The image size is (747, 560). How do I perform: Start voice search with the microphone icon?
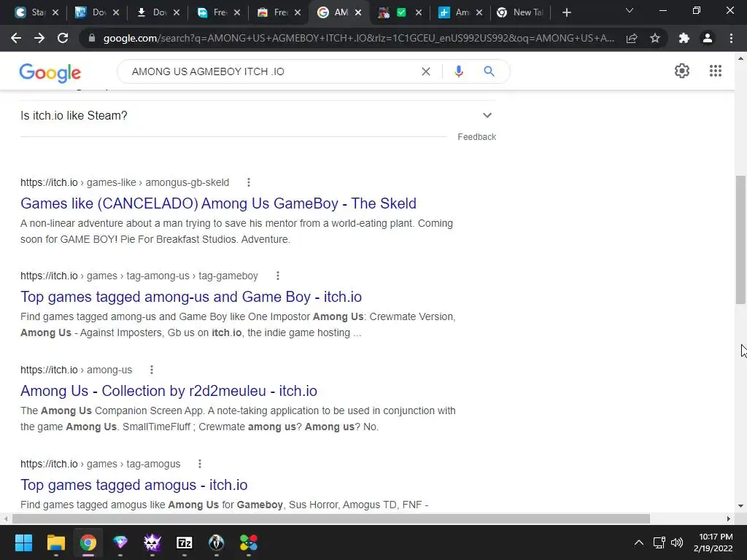pos(458,71)
